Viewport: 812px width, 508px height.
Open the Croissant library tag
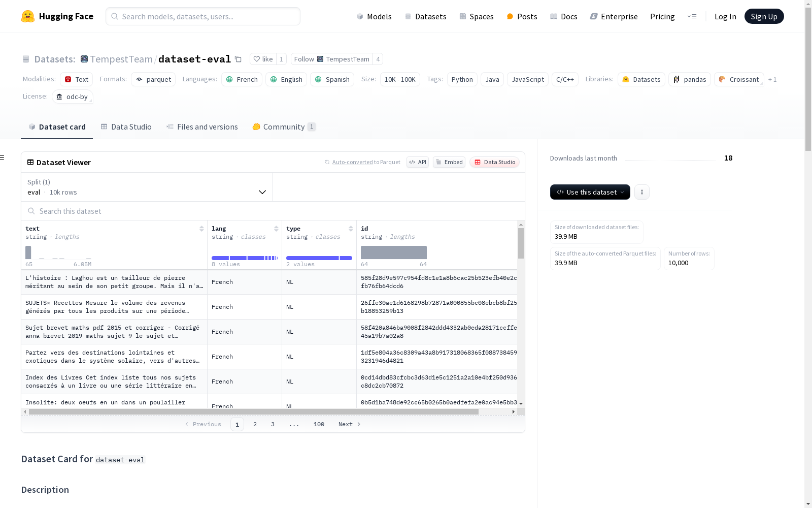pyautogui.click(x=739, y=79)
